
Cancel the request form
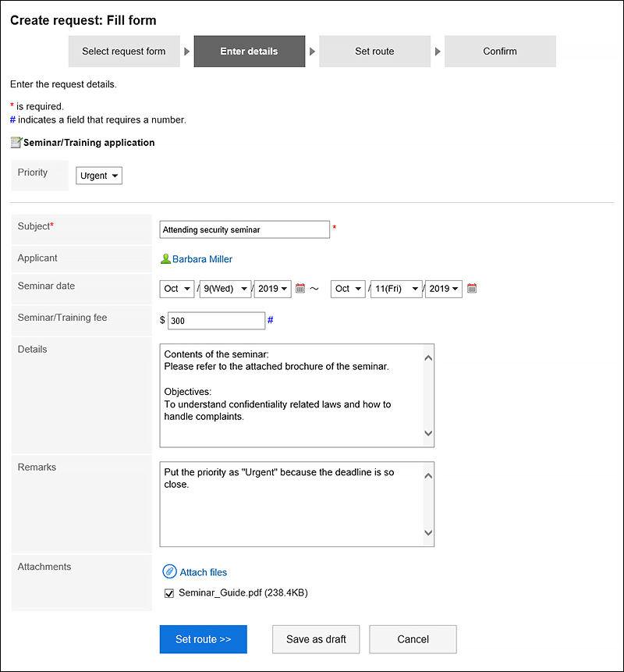point(413,639)
